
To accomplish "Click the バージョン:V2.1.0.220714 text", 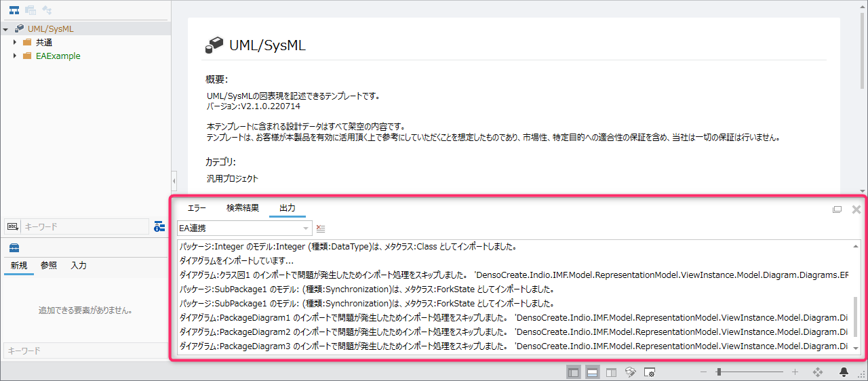I will point(254,106).
